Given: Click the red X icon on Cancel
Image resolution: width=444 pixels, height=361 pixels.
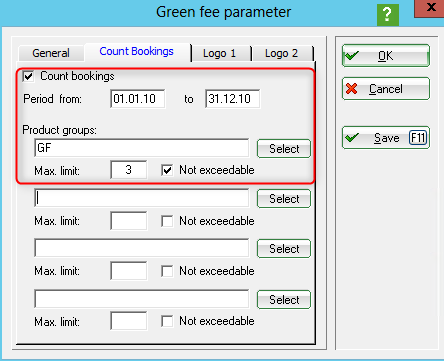Looking at the screenshot, I should pos(352,89).
